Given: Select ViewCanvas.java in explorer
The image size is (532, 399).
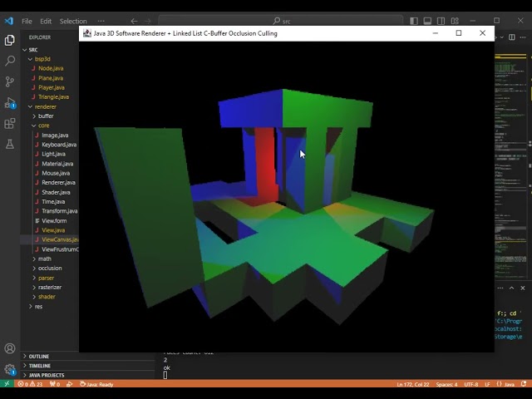Looking at the screenshot, I should click(x=49, y=239).
